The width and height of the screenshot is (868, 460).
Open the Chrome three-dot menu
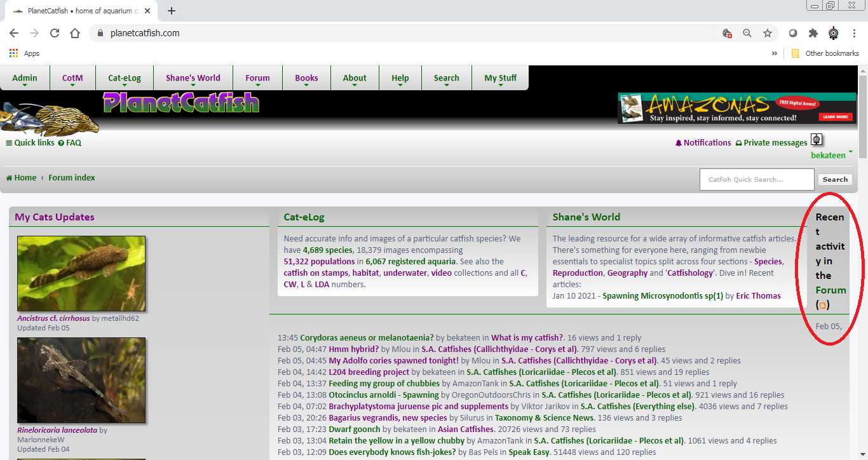coord(853,33)
